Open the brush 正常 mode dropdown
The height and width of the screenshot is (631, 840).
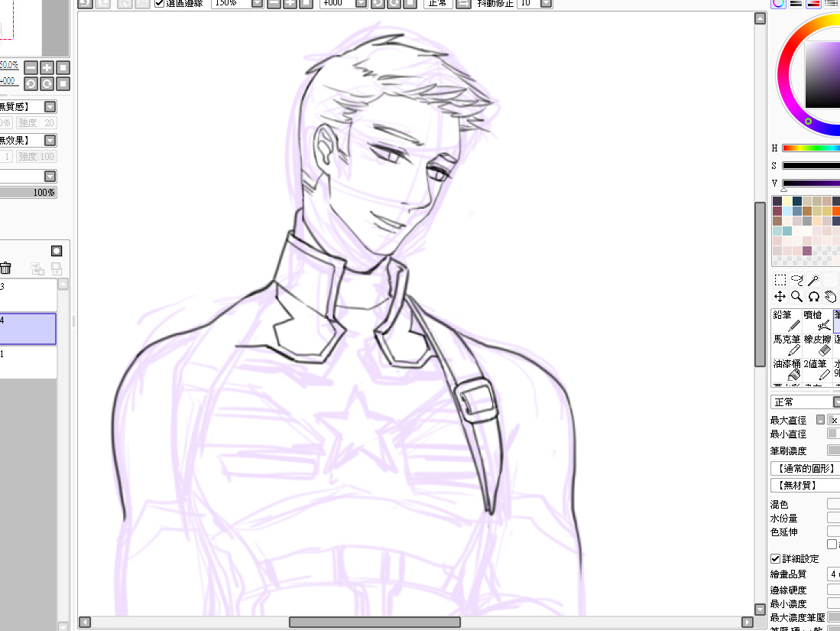pos(836,402)
